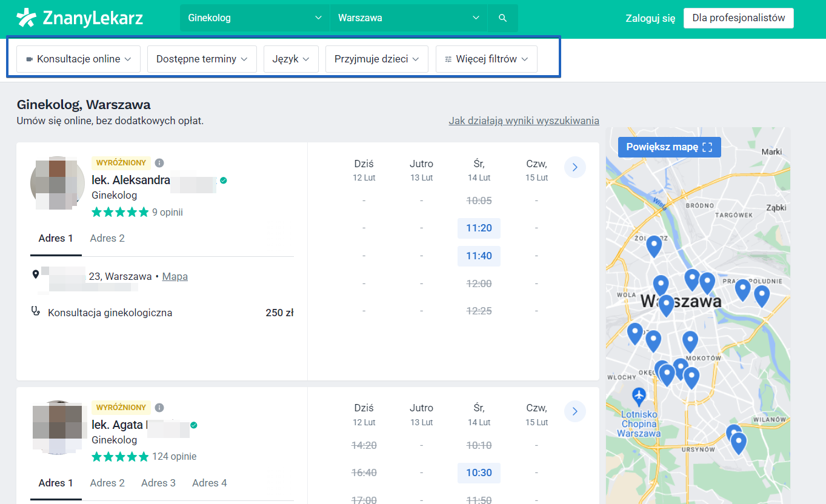Show next dates arrow for Aleksandra's calendar

point(575,167)
